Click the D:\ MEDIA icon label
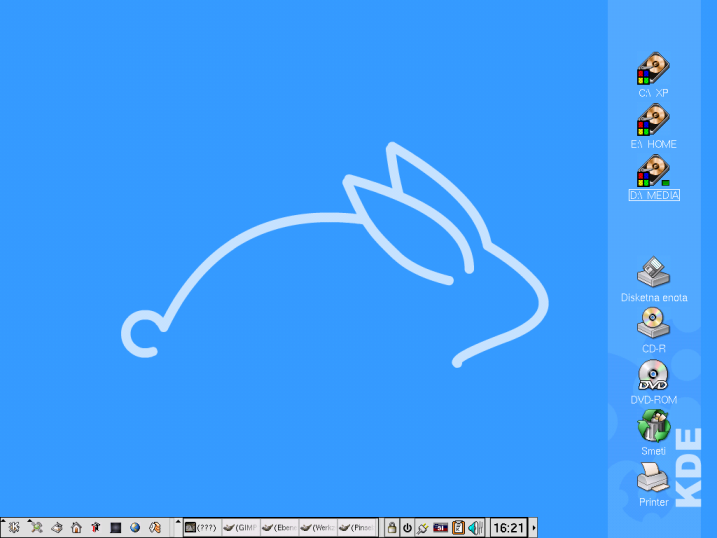Viewport: 717px width, 538px height. coord(654,195)
